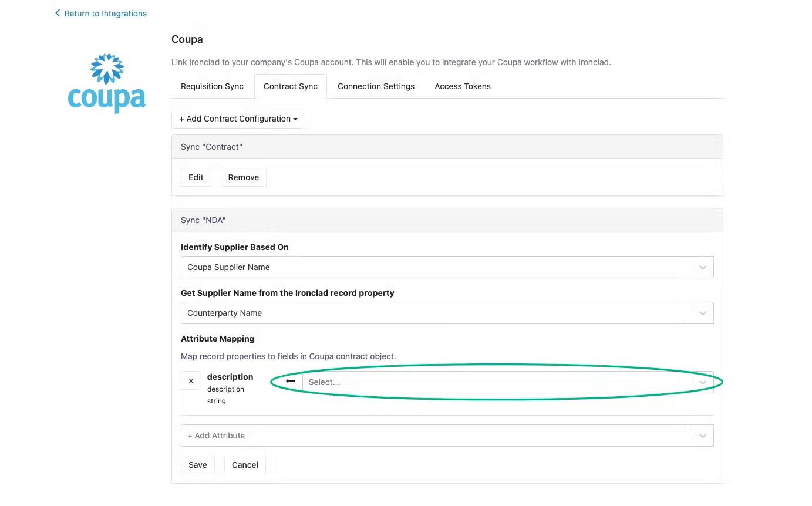Cancel the NDA configuration changes

click(x=245, y=465)
